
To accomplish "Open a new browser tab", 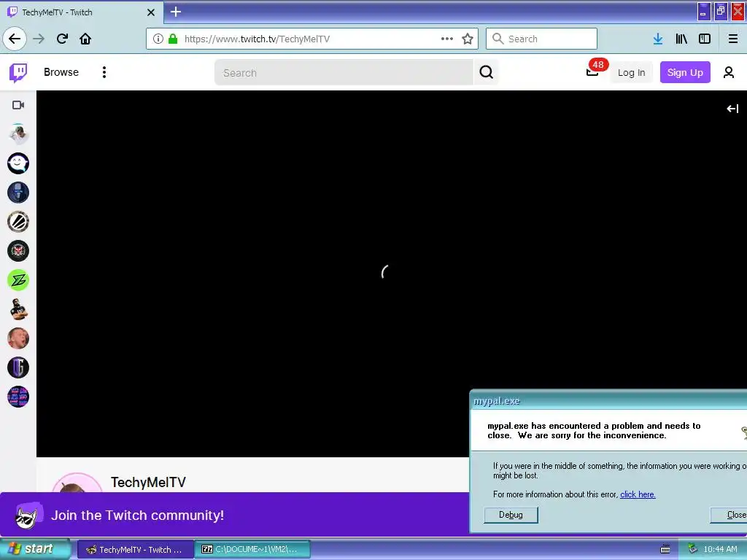I will [176, 12].
